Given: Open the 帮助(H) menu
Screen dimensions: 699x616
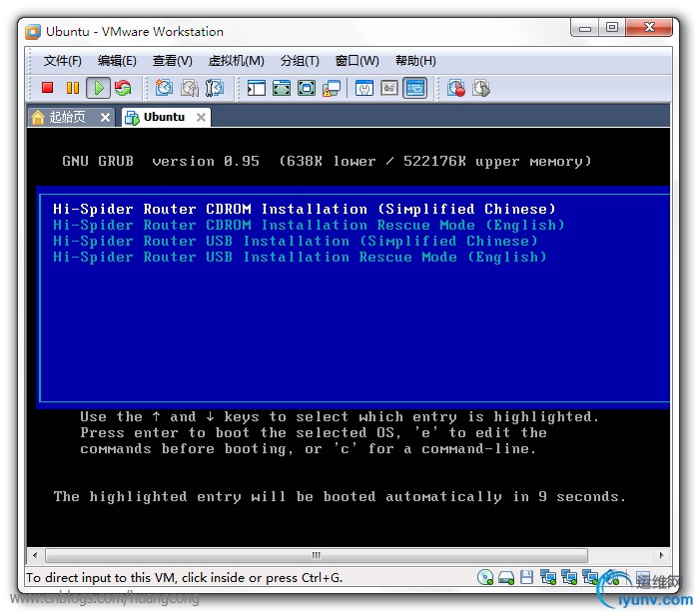Looking at the screenshot, I should (x=415, y=61).
